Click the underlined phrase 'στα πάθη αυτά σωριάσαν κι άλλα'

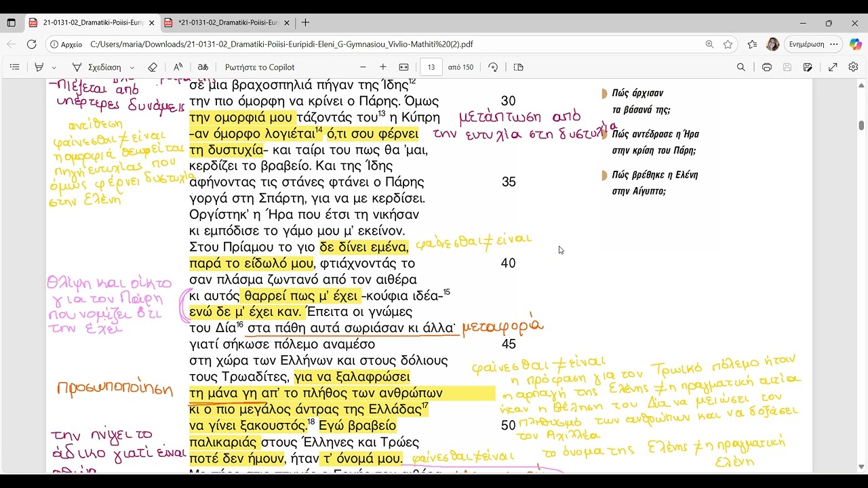[x=351, y=328]
